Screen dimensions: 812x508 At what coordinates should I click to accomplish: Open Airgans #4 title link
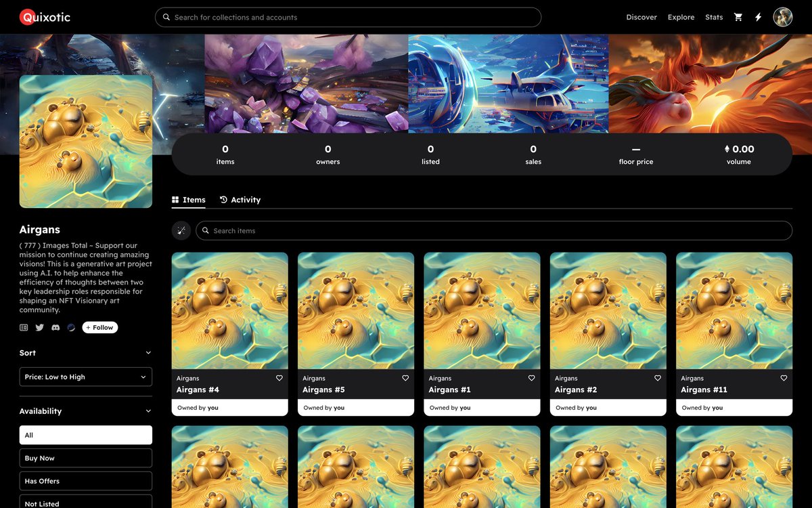click(x=198, y=389)
